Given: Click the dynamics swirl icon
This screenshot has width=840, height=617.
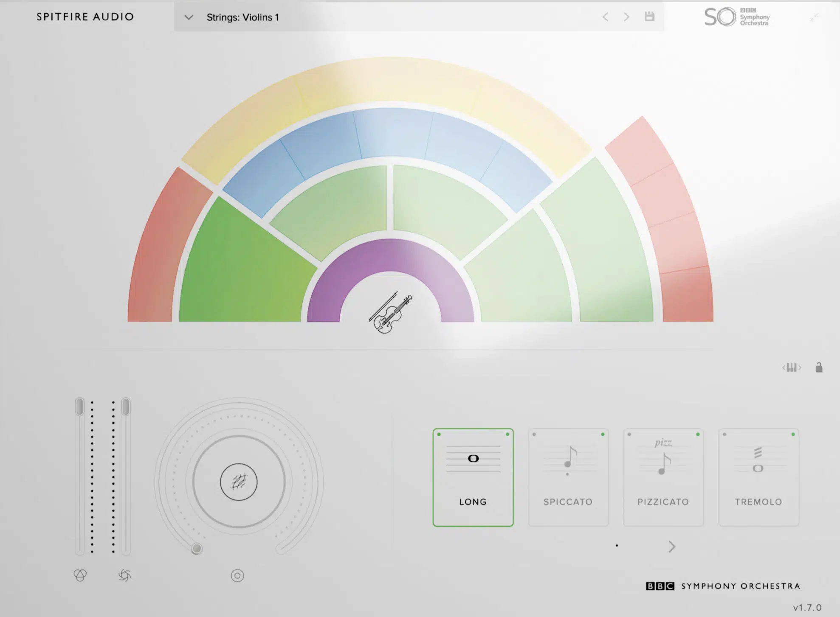Looking at the screenshot, I should click(124, 575).
